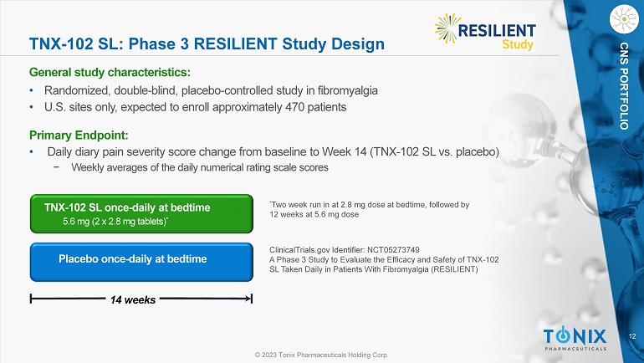The width and height of the screenshot is (644, 363).
Task: Click the 'Two week run in at 2.8 mg' footnote
Action: [x=369, y=209]
